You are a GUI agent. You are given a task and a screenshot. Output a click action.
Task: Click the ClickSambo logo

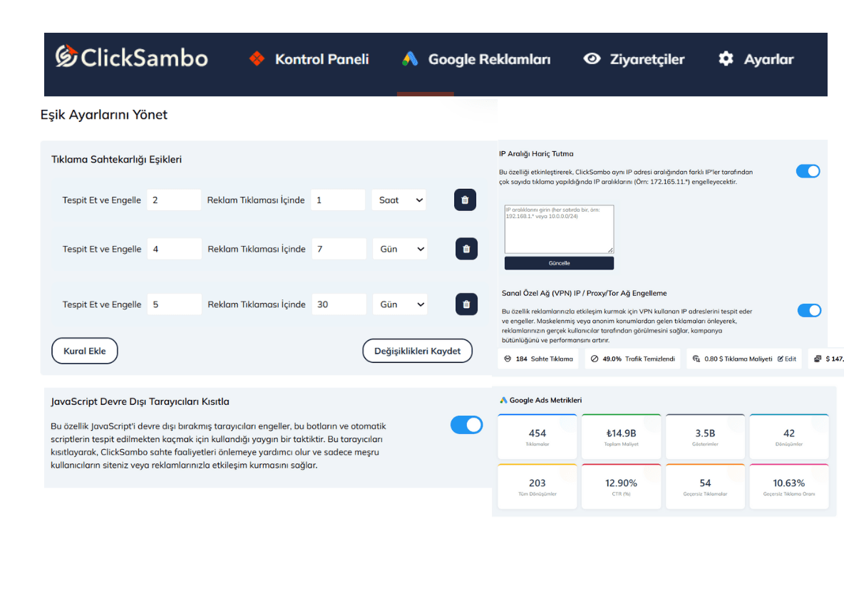130,57
